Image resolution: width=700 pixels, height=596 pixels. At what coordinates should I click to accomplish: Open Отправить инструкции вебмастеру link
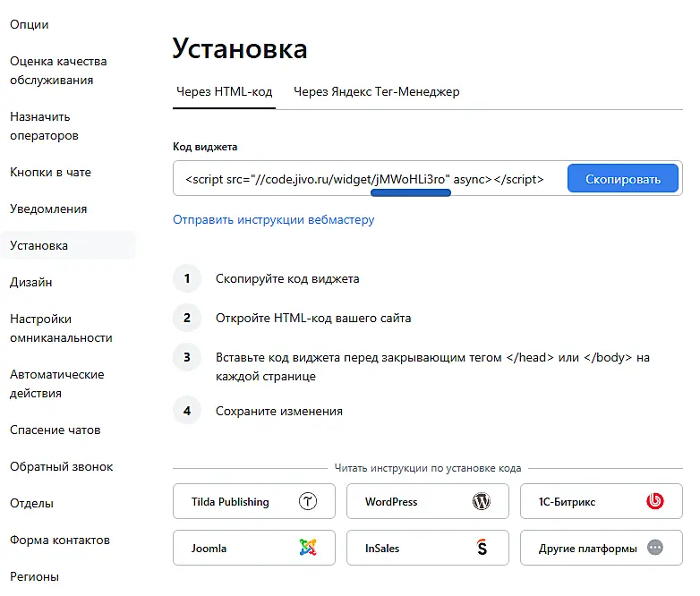click(x=273, y=219)
